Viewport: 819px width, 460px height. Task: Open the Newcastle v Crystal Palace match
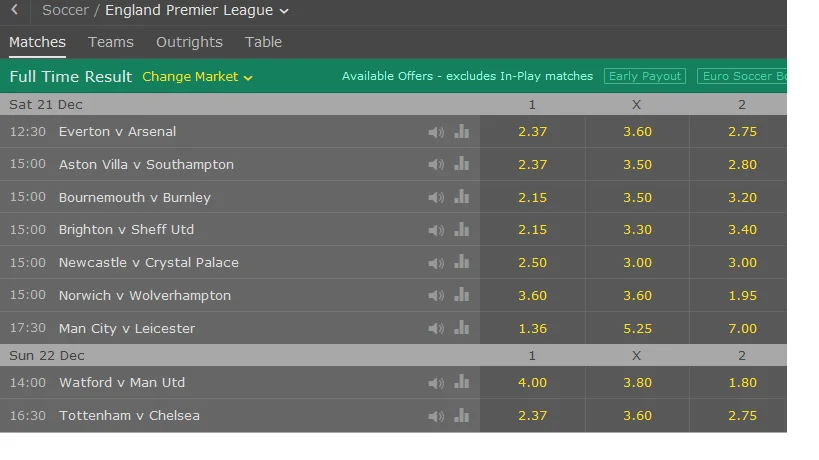coord(149,263)
